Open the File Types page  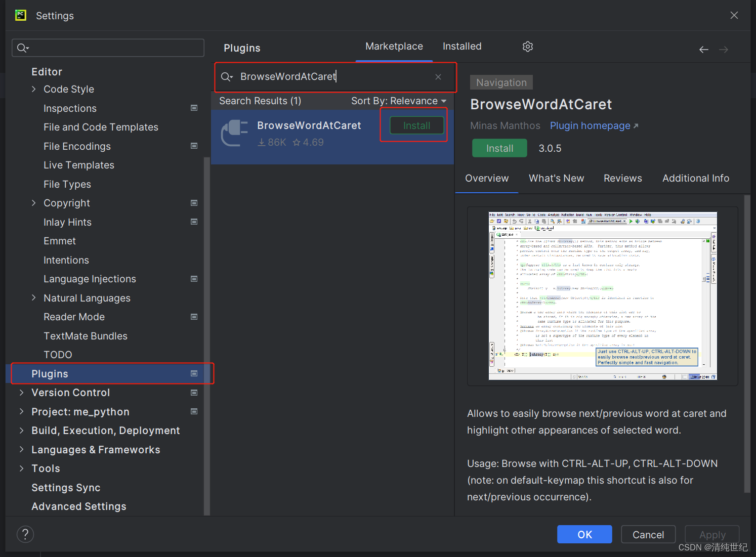(x=67, y=184)
